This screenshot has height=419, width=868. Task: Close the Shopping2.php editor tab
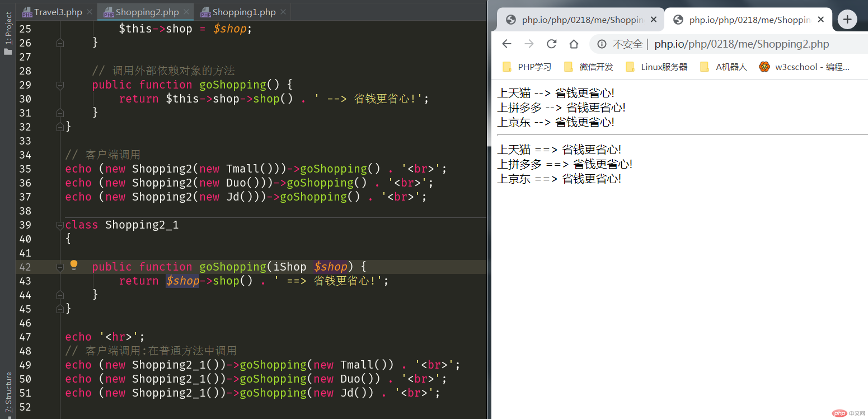(187, 12)
